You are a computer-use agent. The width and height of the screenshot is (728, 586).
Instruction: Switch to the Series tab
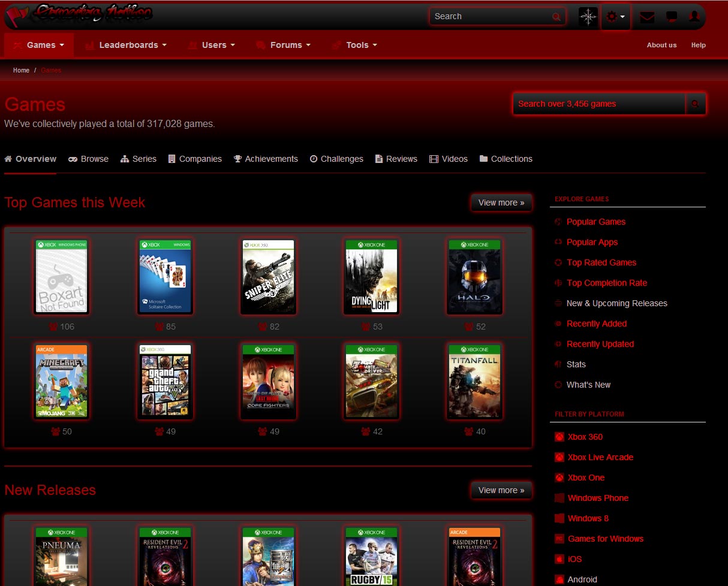[139, 159]
